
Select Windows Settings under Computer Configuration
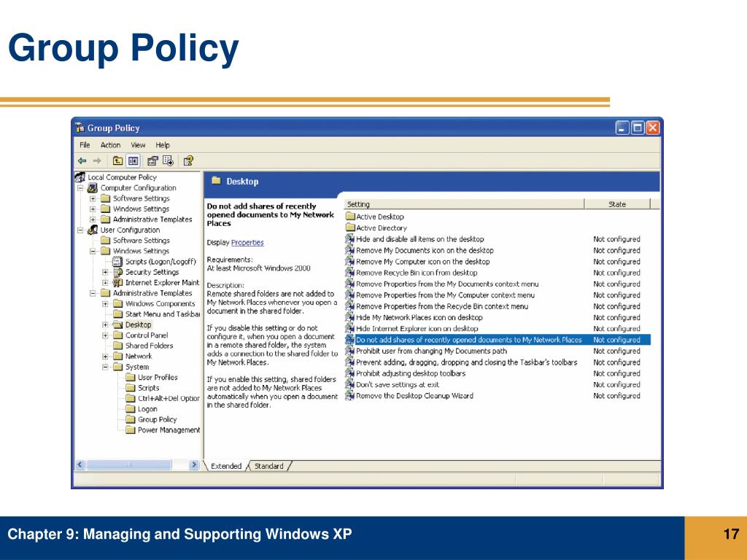pyautogui.click(x=141, y=209)
